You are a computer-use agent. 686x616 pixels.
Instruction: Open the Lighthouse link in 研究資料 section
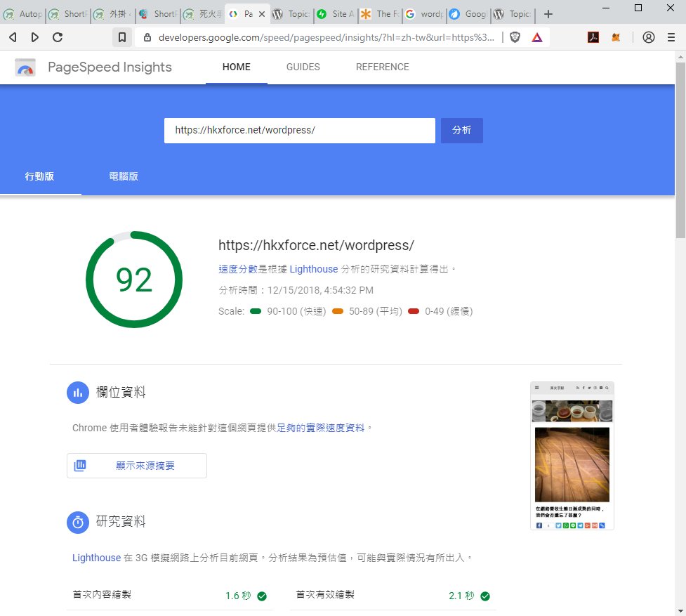point(96,558)
